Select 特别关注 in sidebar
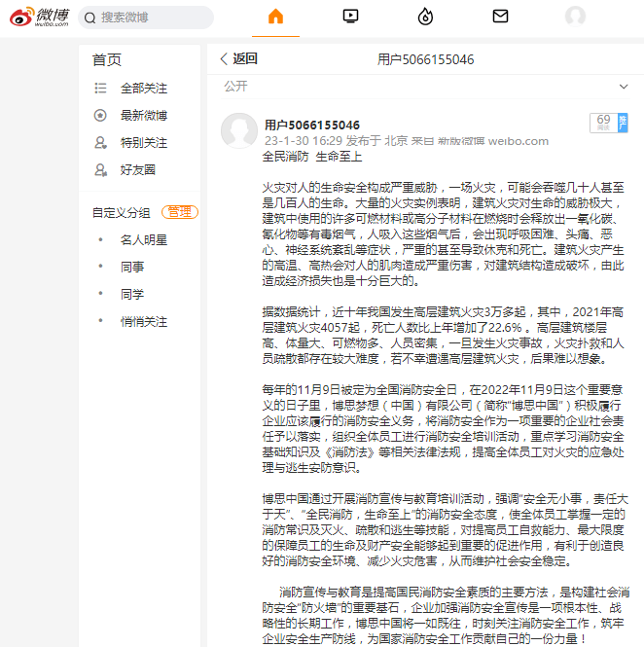The height and width of the screenshot is (647, 644). [x=144, y=143]
